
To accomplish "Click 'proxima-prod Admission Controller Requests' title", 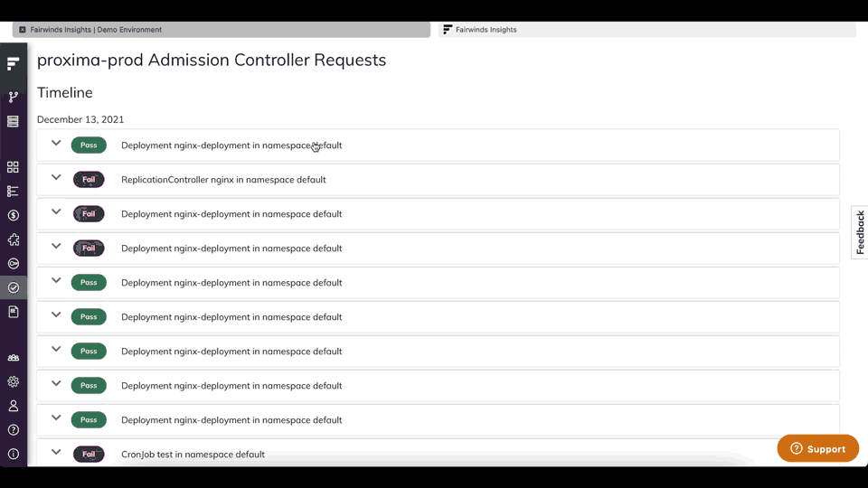I will click(x=212, y=60).
